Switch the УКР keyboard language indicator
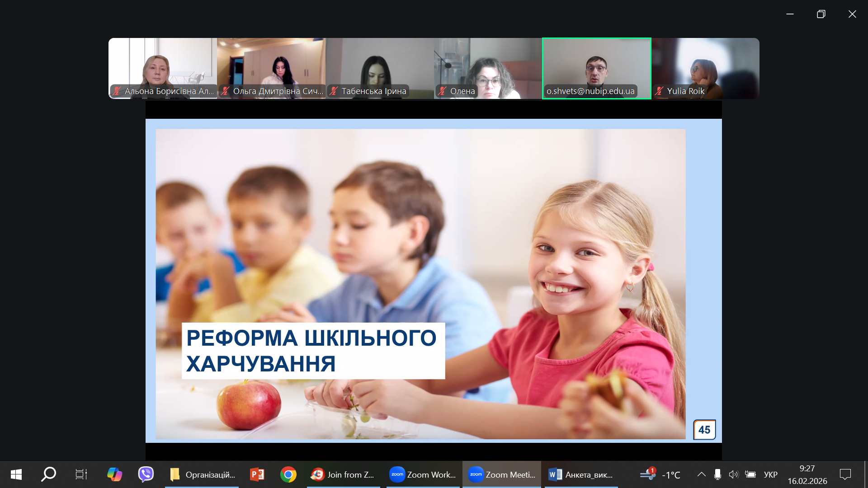The width and height of the screenshot is (868, 488). click(770, 474)
